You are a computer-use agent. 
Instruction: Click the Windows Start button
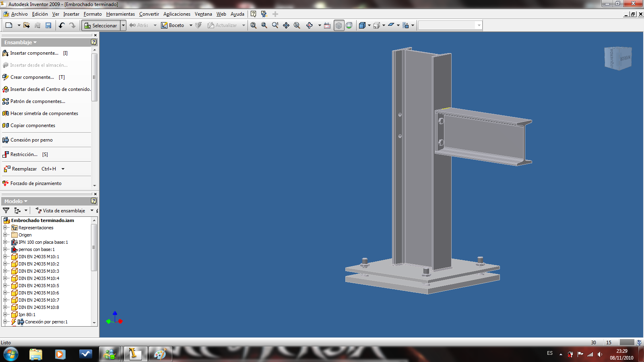(11, 354)
